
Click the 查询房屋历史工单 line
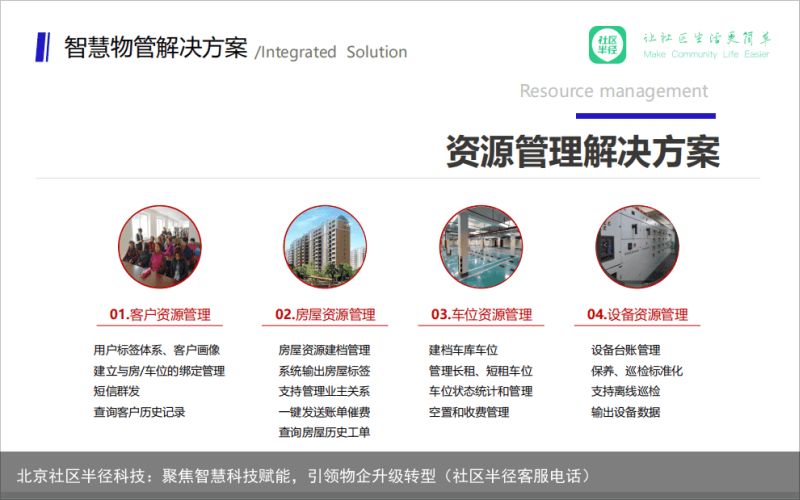click(x=324, y=433)
